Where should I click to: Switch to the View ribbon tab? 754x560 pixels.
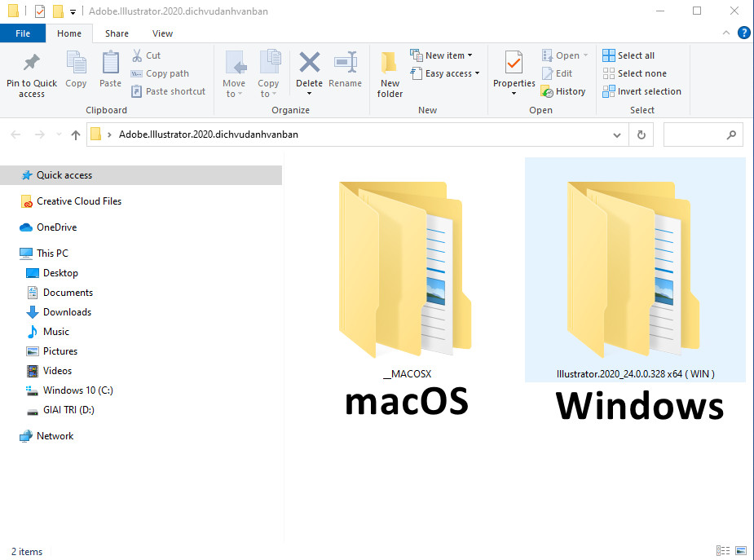(162, 33)
